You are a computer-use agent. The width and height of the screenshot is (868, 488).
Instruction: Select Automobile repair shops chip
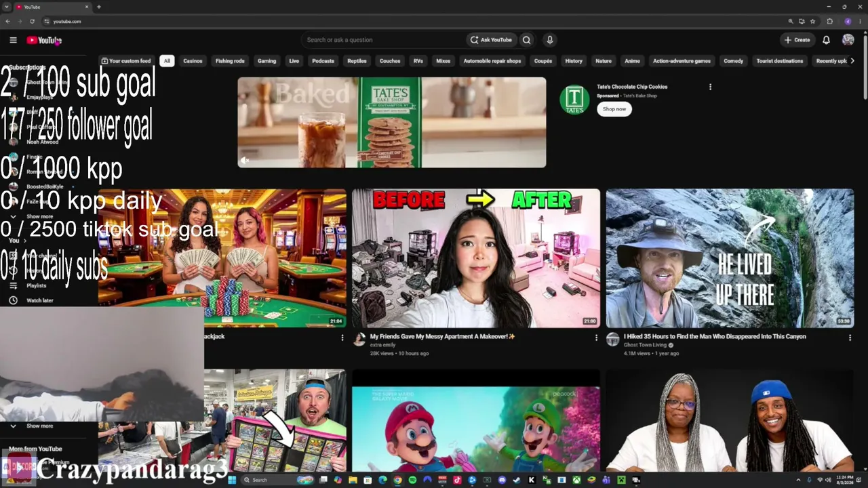coord(492,61)
